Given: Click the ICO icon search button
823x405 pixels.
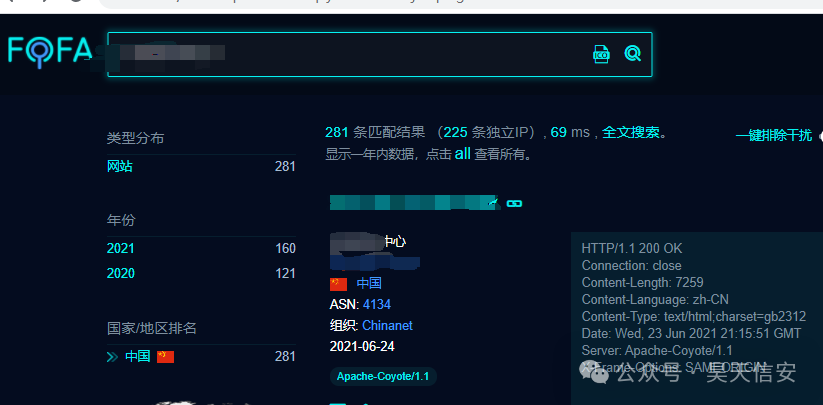Looking at the screenshot, I should click(x=601, y=54).
